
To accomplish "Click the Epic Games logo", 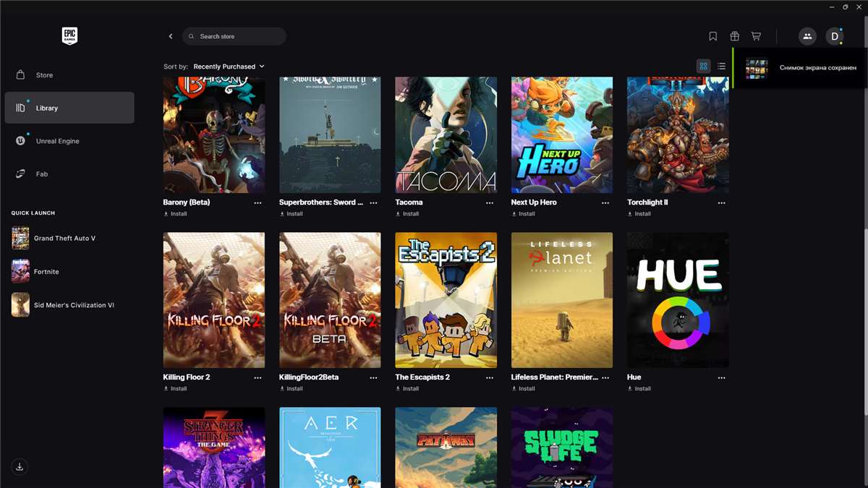I will click(x=69, y=36).
